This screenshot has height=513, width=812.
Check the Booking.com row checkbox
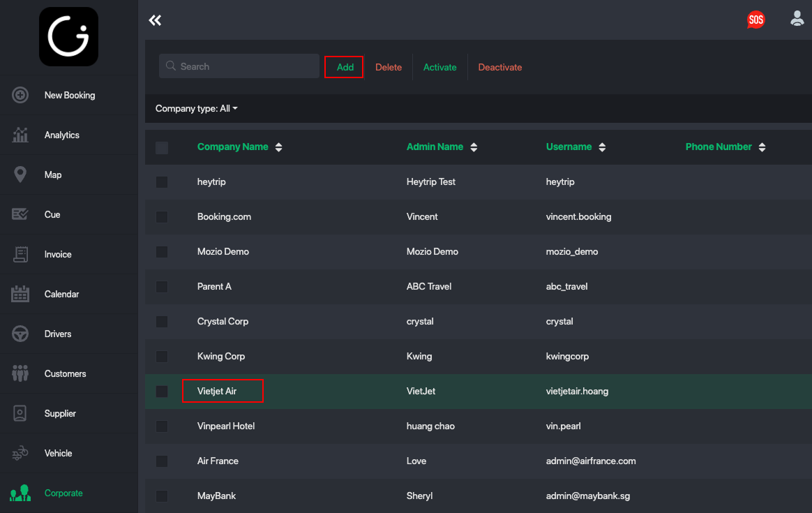tap(162, 216)
